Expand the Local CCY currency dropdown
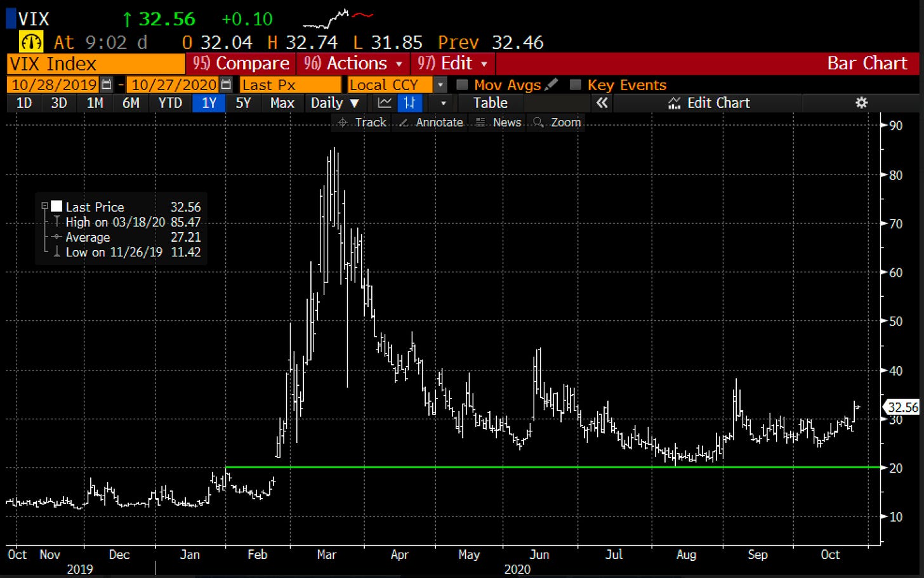Image resolution: width=924 pixels, height=578 pixels. pos(440,85)
